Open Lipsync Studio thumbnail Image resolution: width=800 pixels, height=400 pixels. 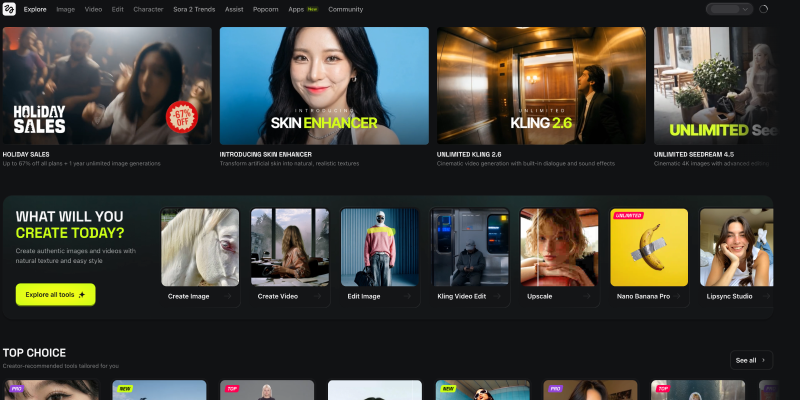[737, 247]
